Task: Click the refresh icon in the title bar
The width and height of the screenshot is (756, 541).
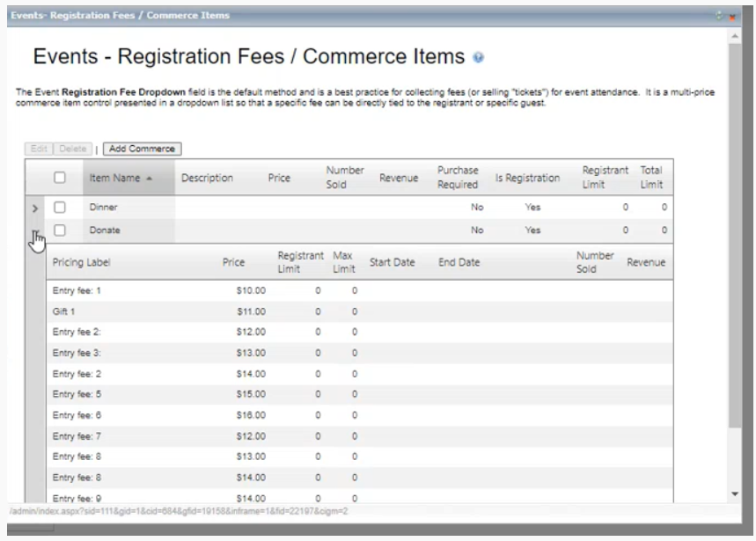Action: tap(719, 16)
